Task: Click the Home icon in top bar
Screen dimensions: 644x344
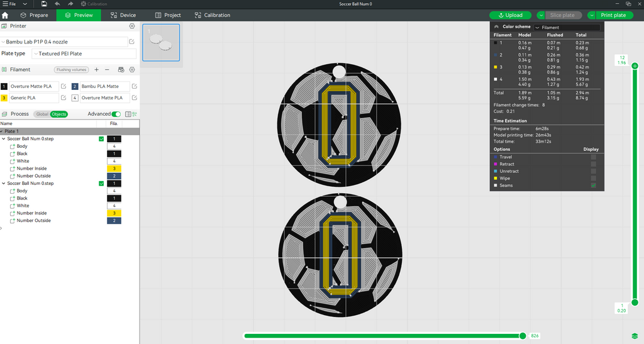Action: tap(5, 15)
